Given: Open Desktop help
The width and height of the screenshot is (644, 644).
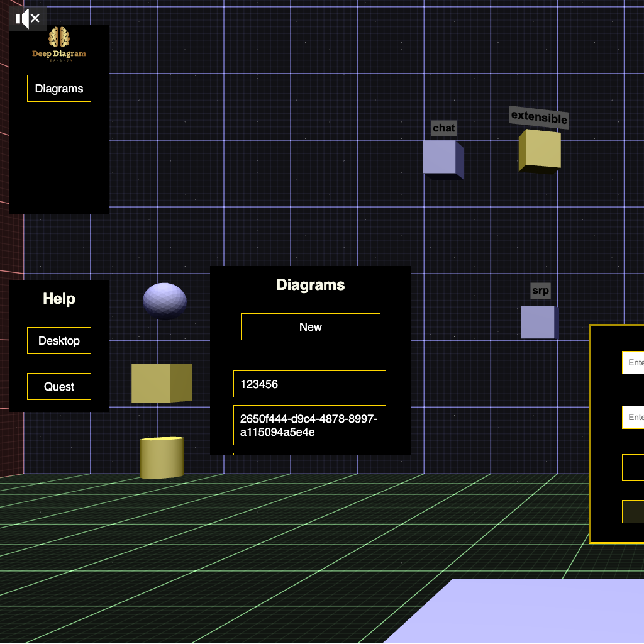Looking at the screenshot, I should pyautogui.click(x=59, y=341).
